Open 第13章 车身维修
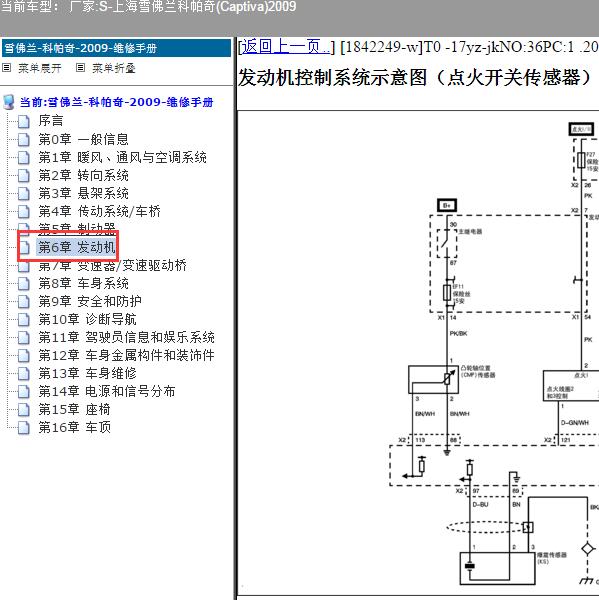This screenshot has width=599, height=600. pyautogui.click(x=87, y=373)
